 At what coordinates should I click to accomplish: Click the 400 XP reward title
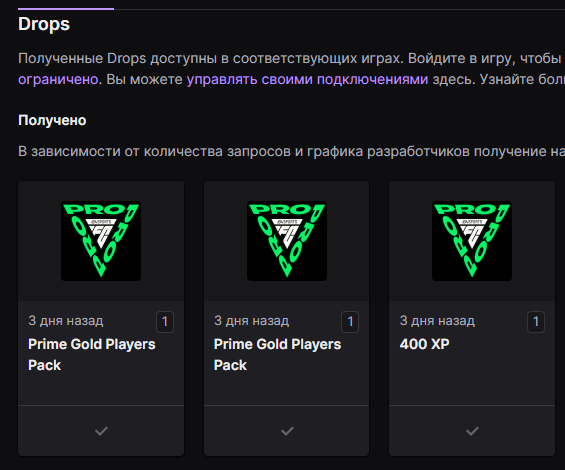click(x=424, y=344)
